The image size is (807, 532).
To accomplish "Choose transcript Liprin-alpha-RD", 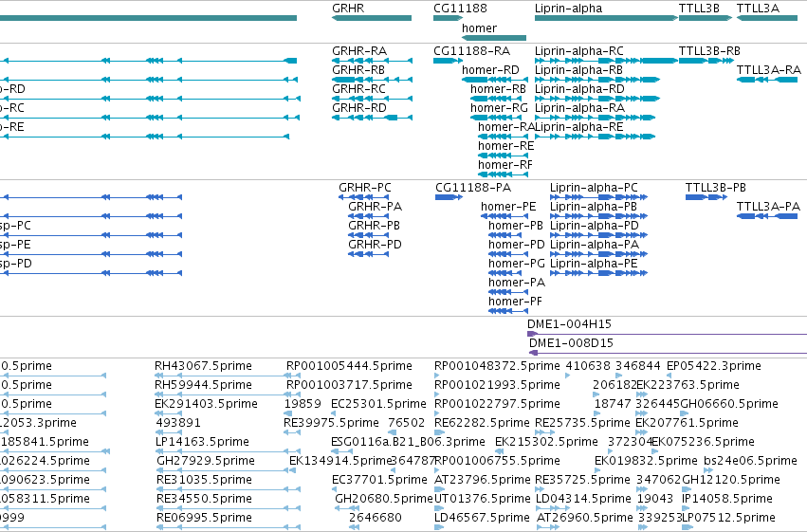I will coord(579,89).
